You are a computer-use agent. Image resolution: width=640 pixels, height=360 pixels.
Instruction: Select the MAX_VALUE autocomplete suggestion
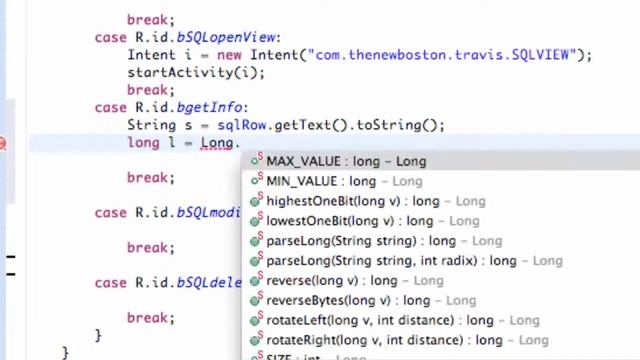(x=441, y=161)
